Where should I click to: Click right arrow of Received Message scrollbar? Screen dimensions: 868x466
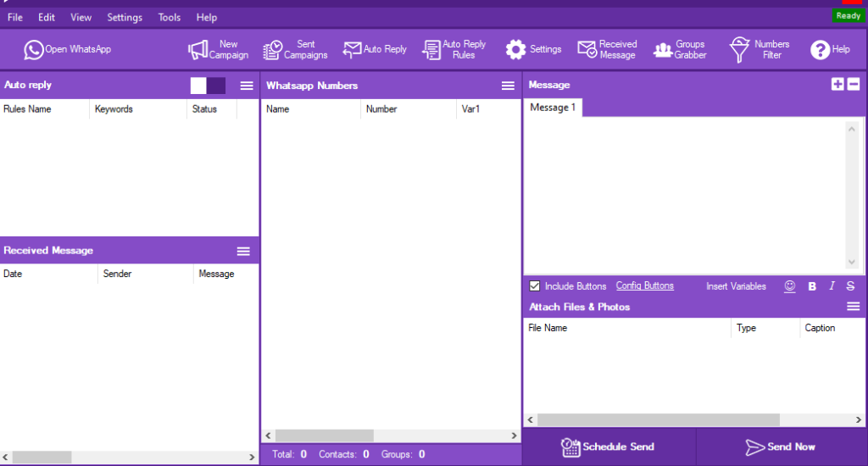point(252,458)
